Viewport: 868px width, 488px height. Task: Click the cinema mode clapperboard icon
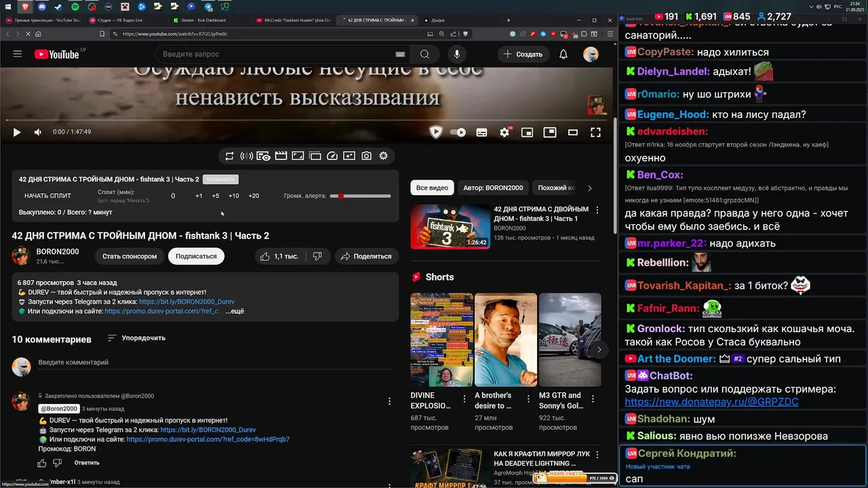281,156
